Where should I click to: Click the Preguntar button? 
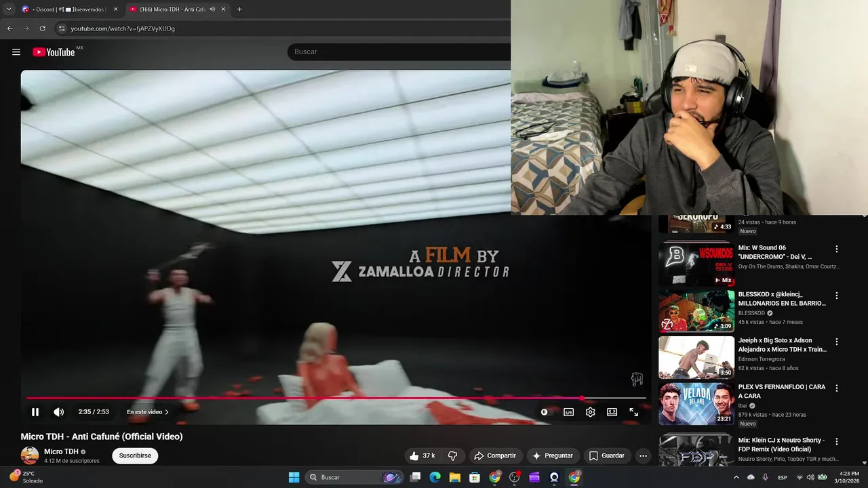pyautogui.click(x=553, y=456)
